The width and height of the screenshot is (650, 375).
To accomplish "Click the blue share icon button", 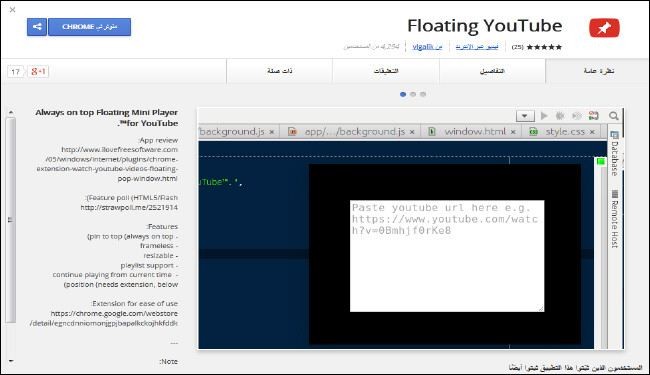I will (37, 27).
